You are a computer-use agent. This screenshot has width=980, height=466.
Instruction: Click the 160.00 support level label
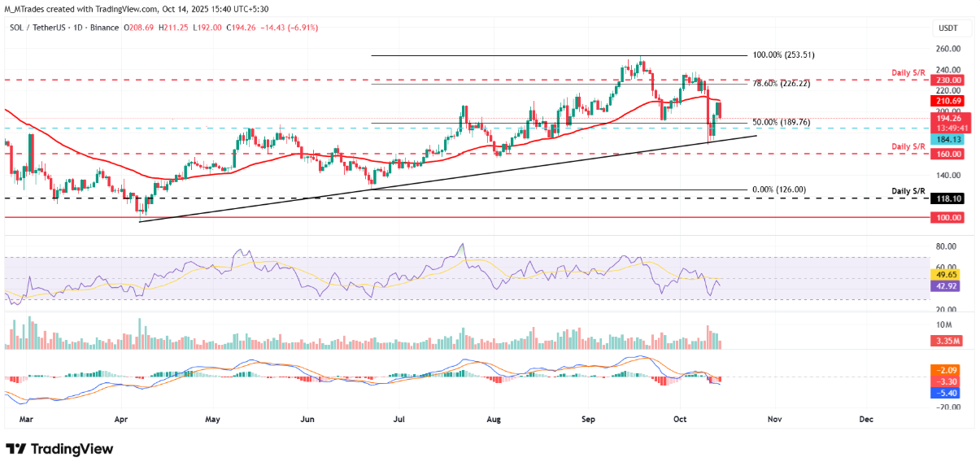pos(947,153)
